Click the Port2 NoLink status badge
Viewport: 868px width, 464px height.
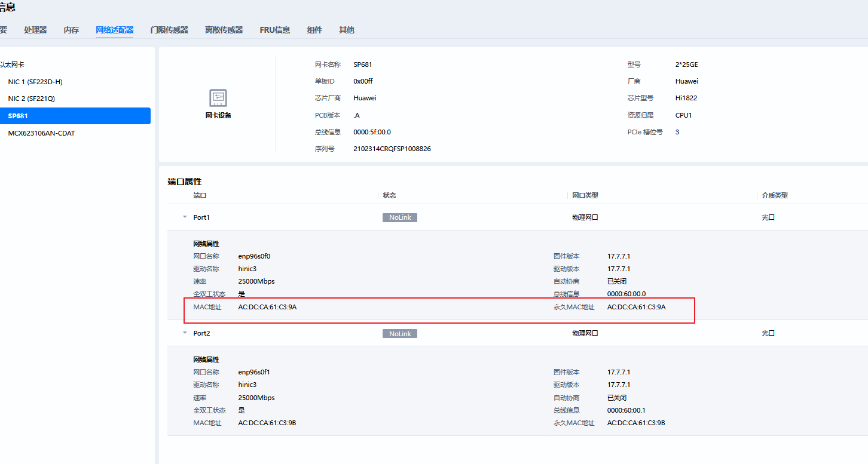[x=400, y=333]
